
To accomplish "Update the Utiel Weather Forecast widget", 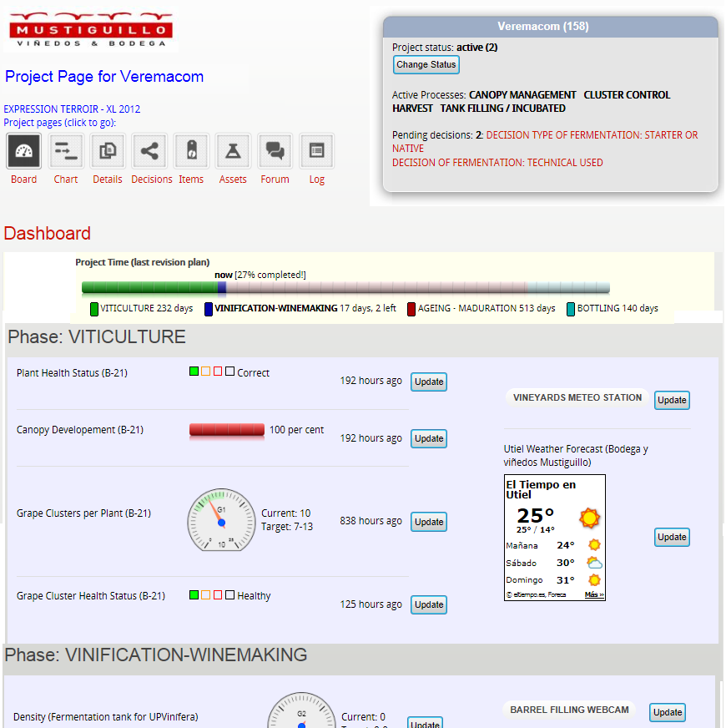I will (672, 537).
